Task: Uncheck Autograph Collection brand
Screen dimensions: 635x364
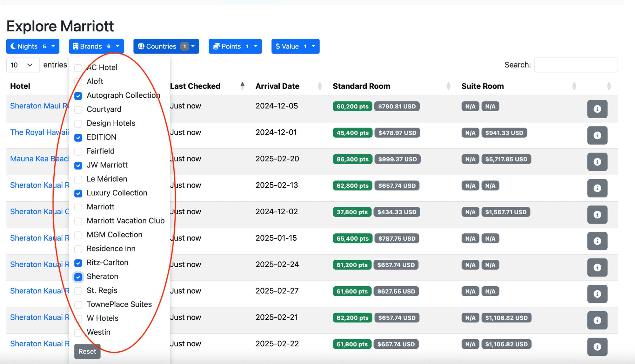Action: click(x=78, y=96)
